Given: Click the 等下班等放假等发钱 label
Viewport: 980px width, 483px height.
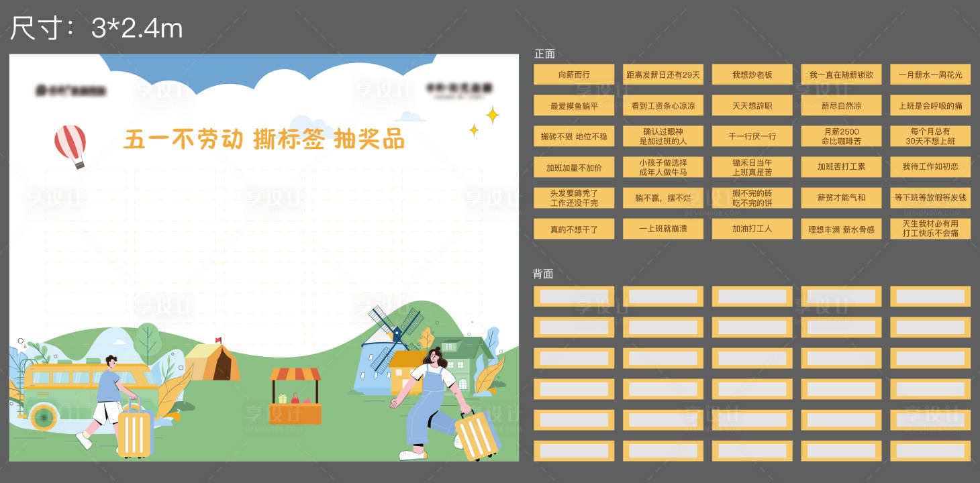Looking at the screenshot, I should [930, 198].
